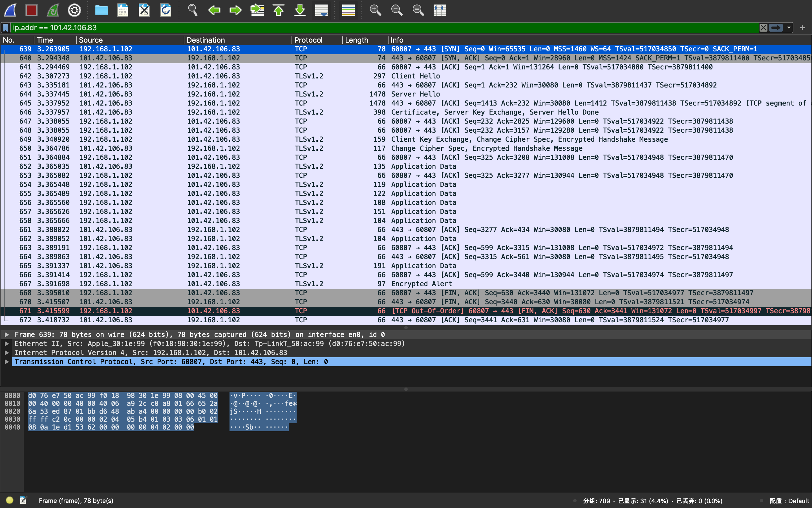The height and width of the screenshot is (508, 812).
Task: Select packet 646 Certificate row
Action: [406, 112]
